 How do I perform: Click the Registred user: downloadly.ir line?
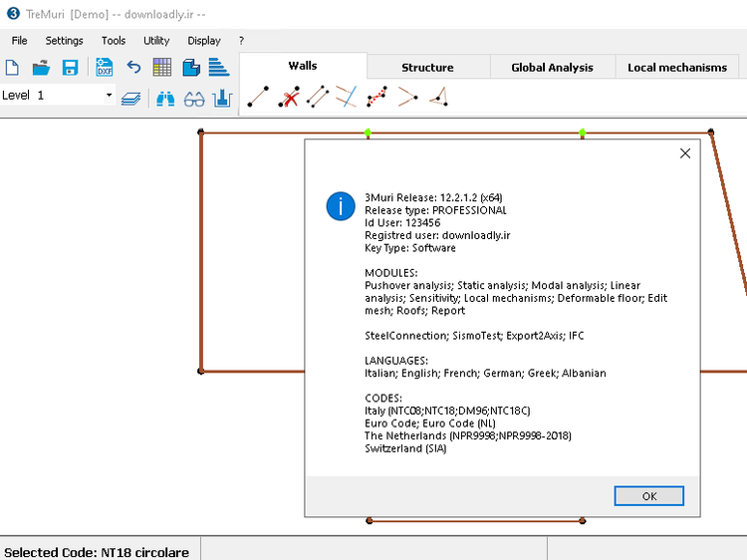tap(437, 235)
